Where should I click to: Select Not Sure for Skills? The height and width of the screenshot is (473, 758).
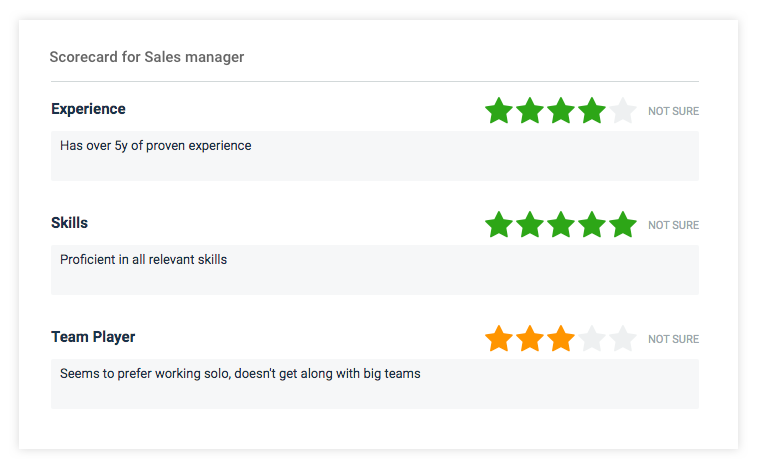(x=673, y=226)
